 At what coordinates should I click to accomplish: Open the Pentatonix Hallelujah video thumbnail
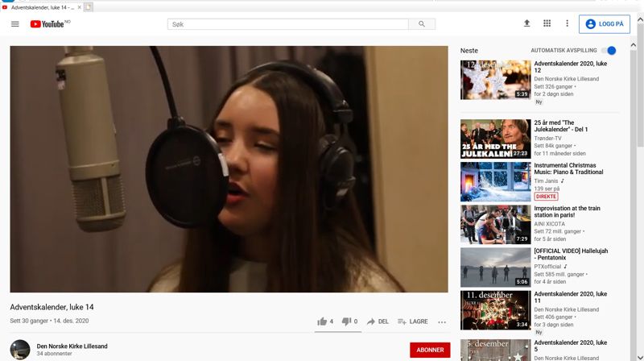point(494,268)
